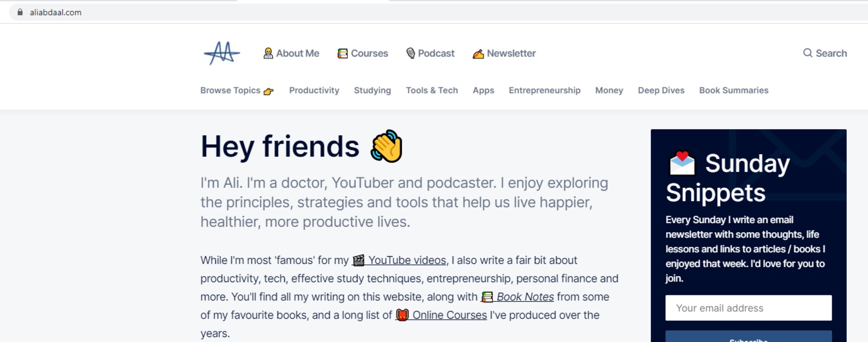Image resolution: width=868 pixels, height=342 pixels.
Task: Click the aliabdaal.com address bar URL
Action: [56, 12]
